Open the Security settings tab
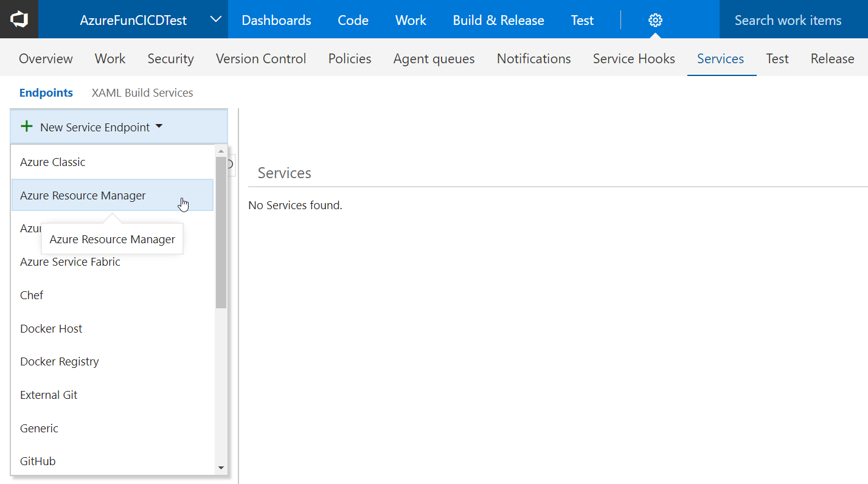 (170, 58)
